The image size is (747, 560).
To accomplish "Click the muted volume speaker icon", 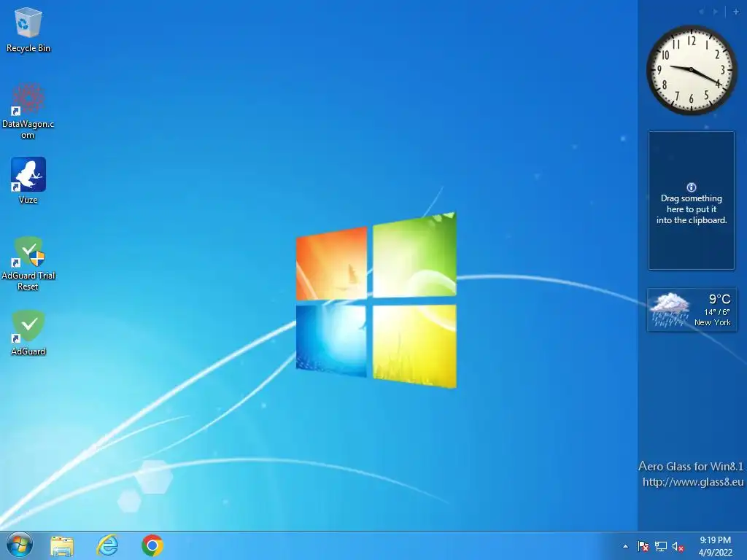I will tap(678, 546).
